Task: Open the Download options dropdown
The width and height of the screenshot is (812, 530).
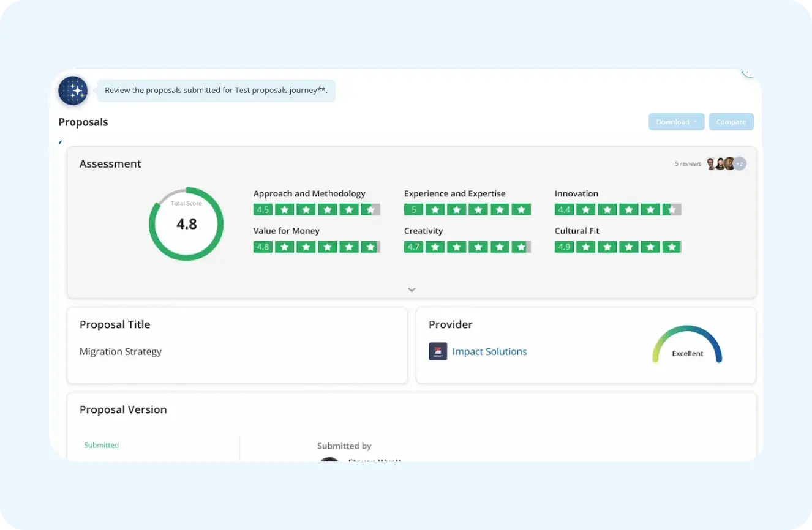Action: (x=676, y=121)
